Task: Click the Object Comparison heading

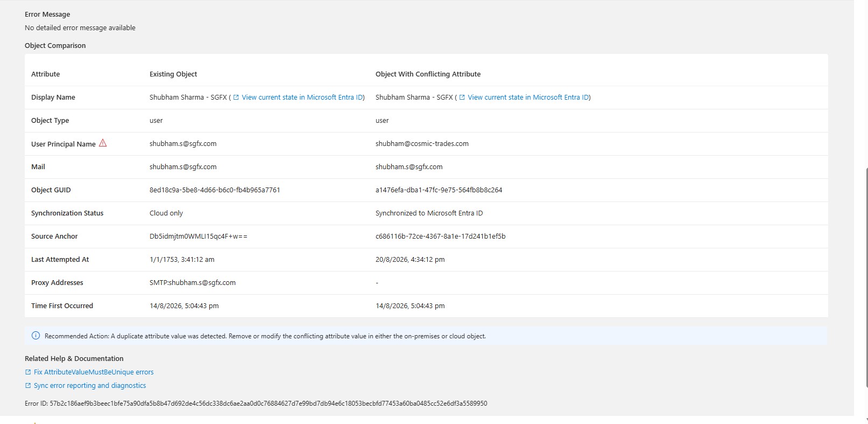Action: point(55,46)
